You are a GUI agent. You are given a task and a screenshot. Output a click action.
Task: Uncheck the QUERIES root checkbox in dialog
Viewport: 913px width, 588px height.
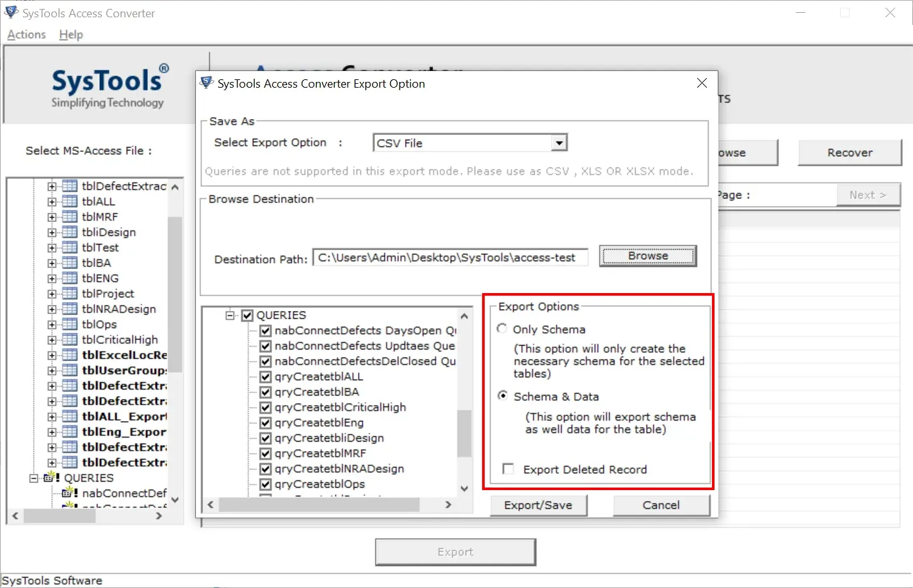coord(248,315)
